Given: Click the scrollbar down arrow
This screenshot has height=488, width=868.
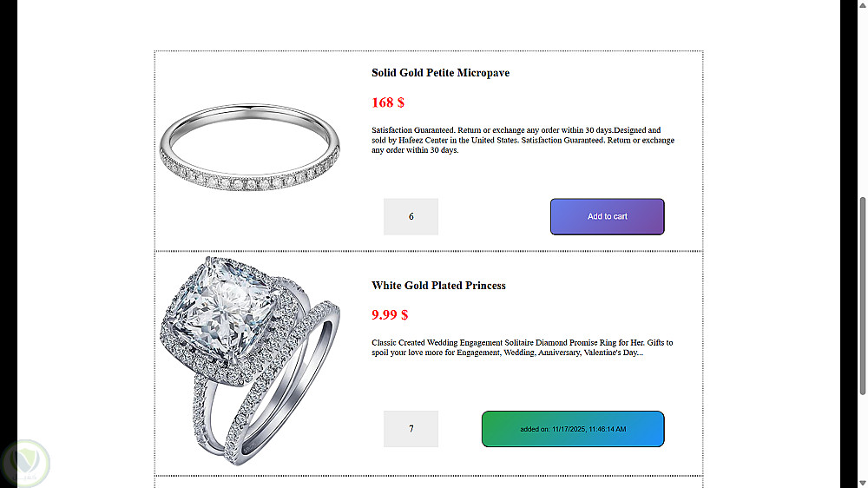Looking at the screenshot, I should [x=862, y=482].
